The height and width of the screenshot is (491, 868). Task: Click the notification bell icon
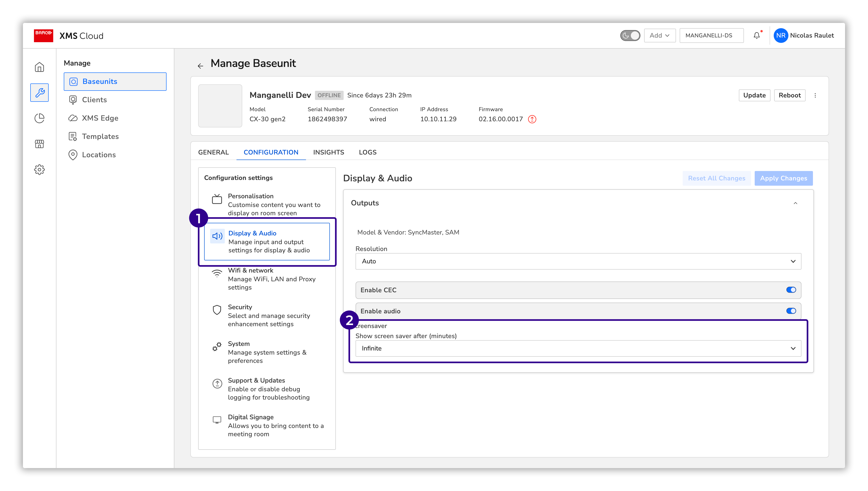point(757,35)
